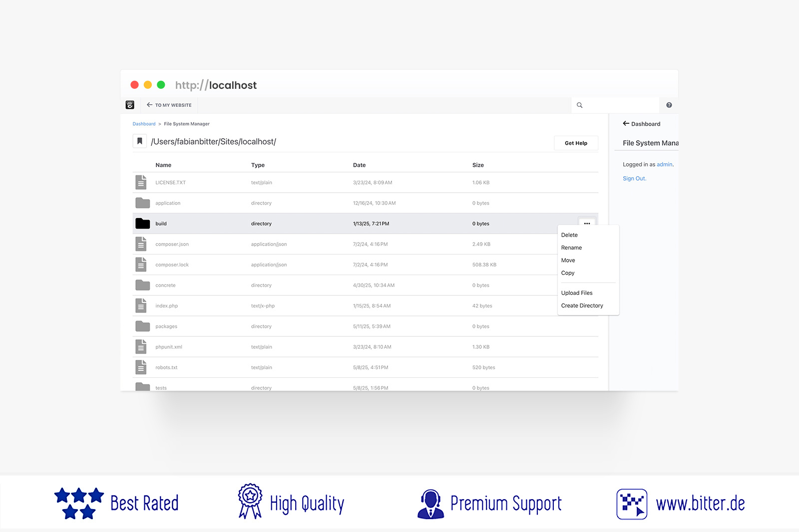Click the packages folder icon
The height and width of the screenshot is (532, 799).
pos(142,326)
